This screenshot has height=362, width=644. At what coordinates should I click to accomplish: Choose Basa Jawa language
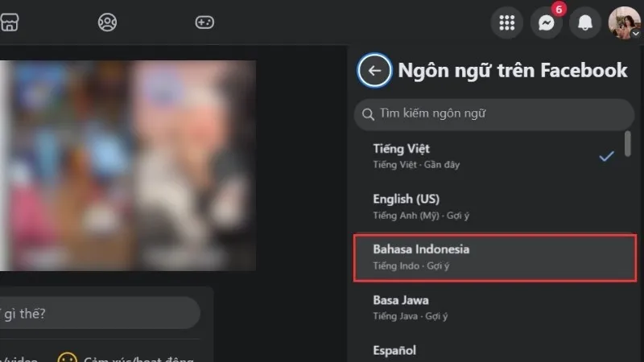coord(495,308)
